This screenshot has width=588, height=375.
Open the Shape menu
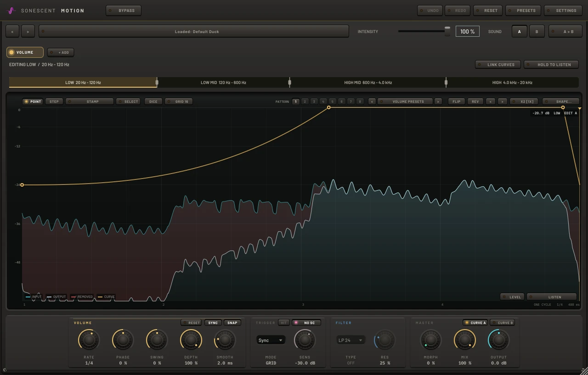pos(560,101)
